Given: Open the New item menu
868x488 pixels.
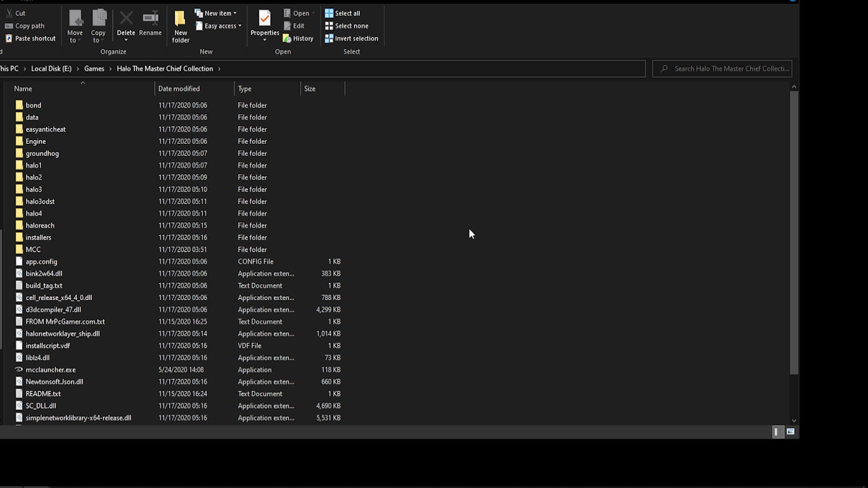Looking at the screenshot, I should click(216, 13).
